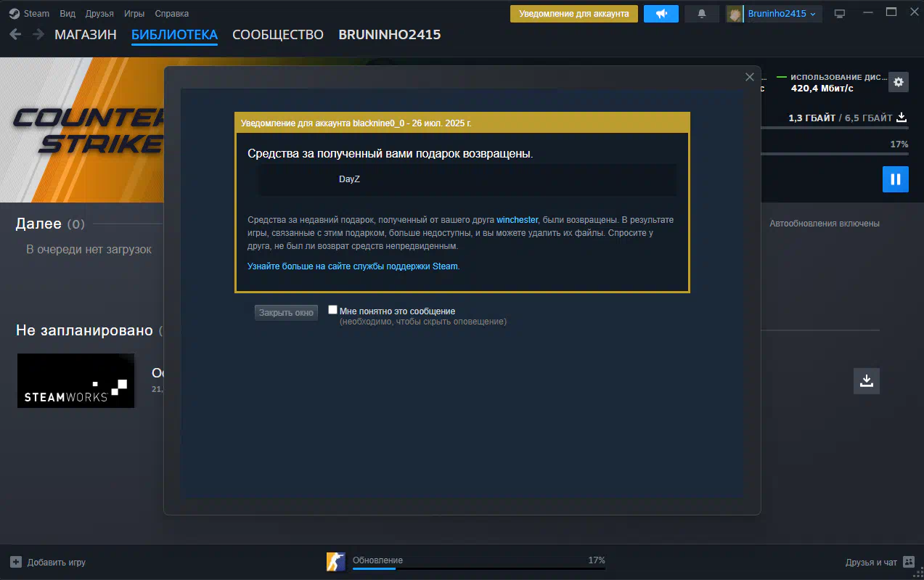
Task: Open the Друзья menu
Action: coord(99,13)
